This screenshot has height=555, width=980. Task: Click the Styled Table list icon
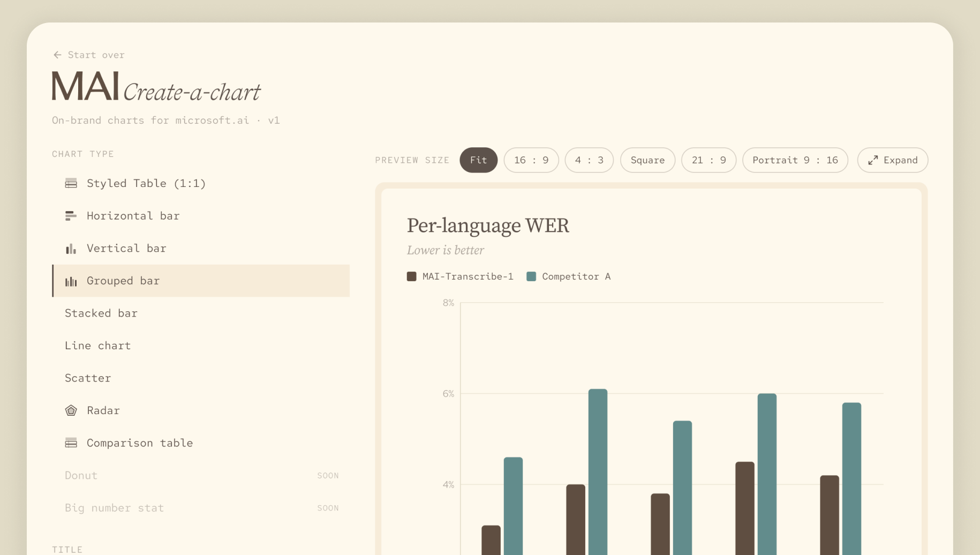[x=71, y=183]
